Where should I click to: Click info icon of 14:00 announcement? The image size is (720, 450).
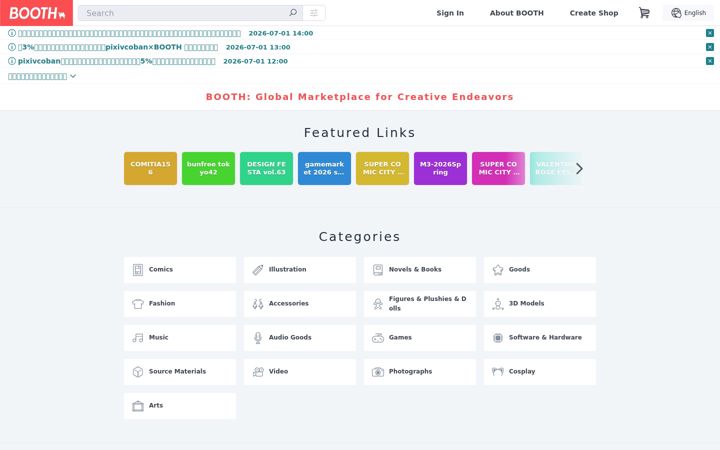[12, 33]
